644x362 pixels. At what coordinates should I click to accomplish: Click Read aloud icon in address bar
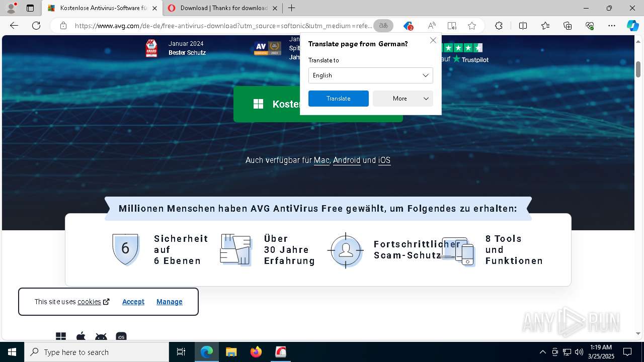pyautogui.click(x=432, y=26)
